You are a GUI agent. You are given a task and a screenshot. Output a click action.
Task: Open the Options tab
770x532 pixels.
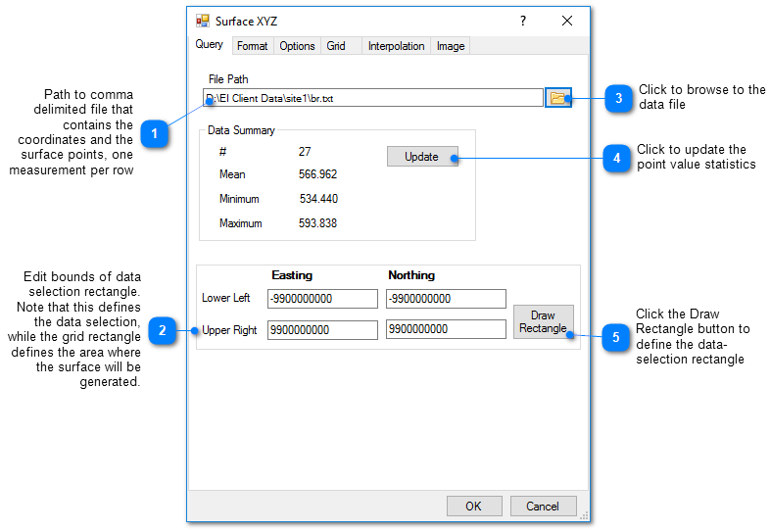[x=297, y=46]
